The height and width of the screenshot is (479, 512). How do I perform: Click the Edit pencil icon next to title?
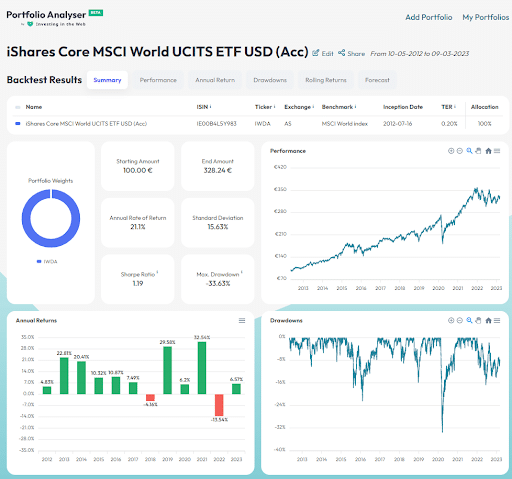pyautogui.click(x=315, y=53)
